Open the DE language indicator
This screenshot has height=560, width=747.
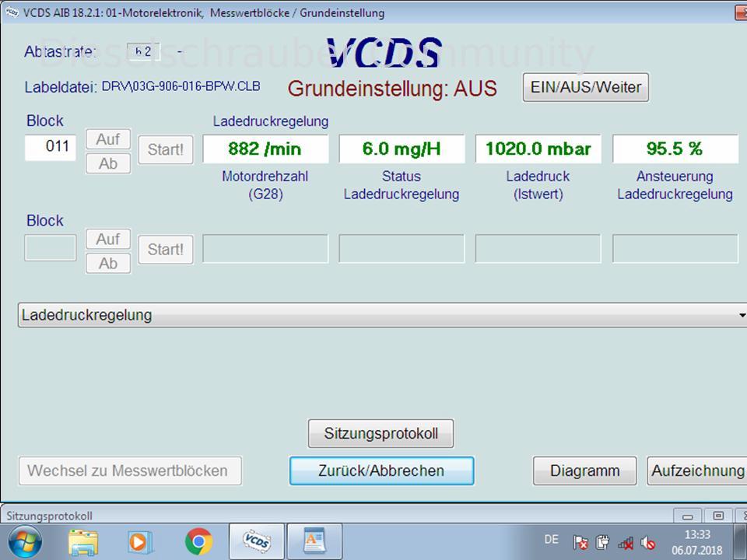551,540
